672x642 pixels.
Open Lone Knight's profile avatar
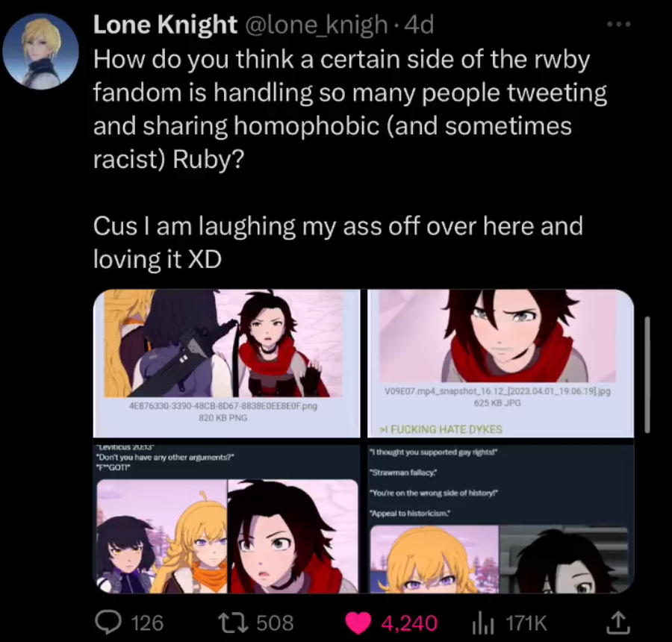[x=41, y=52]
